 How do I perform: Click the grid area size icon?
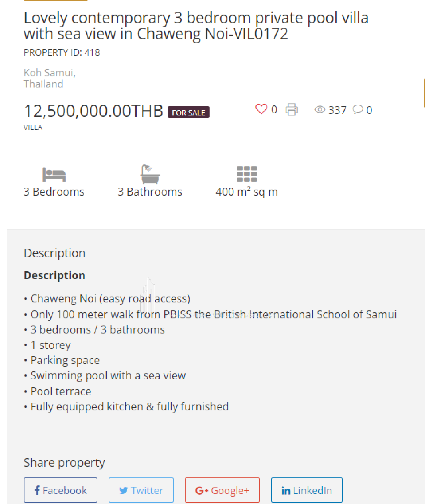(x=247, y=174)
